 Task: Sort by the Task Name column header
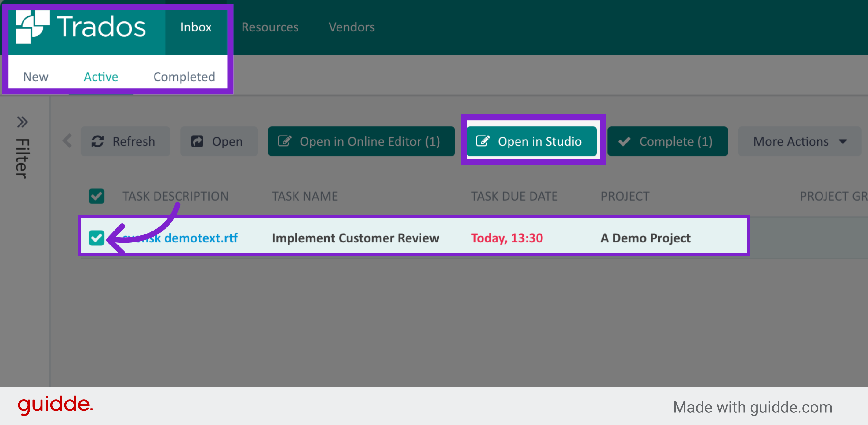305,196
